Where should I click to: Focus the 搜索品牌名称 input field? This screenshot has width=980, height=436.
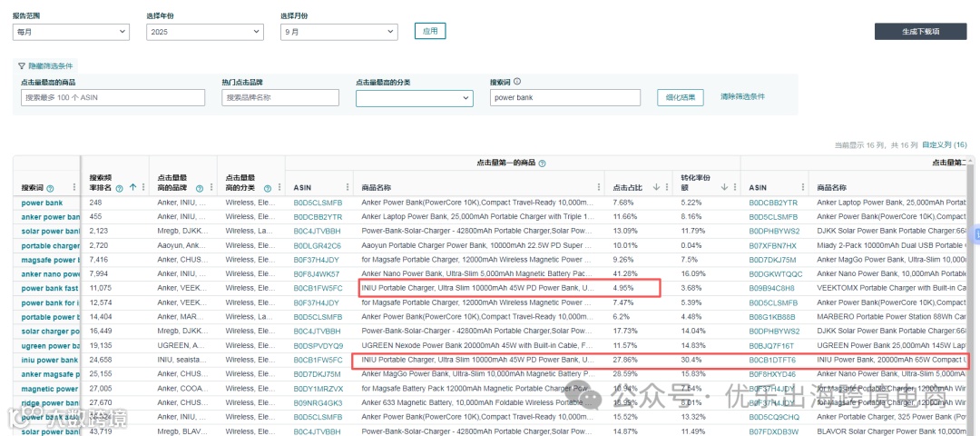(280, 97)
